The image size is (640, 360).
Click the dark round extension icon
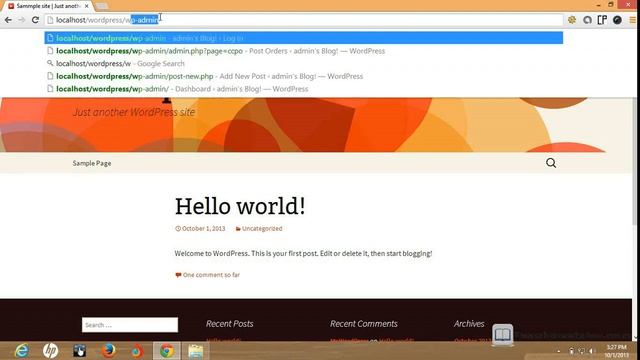pyautogui.click(x=617, y=20)
